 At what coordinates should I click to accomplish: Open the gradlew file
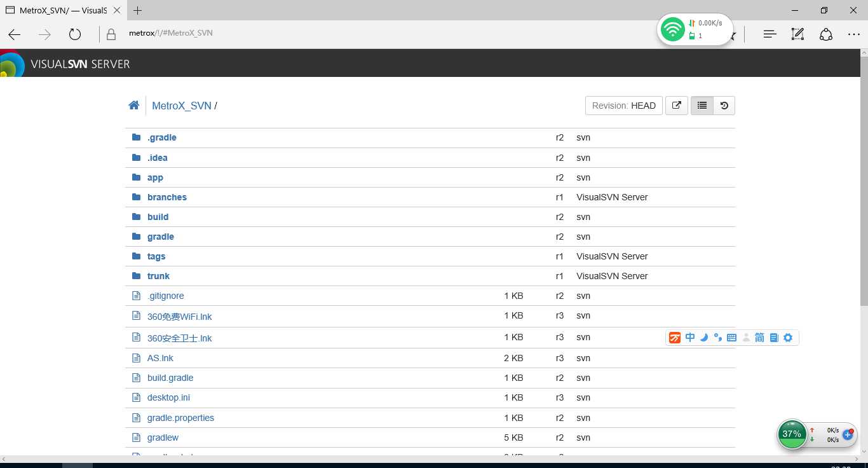(163, 437)
